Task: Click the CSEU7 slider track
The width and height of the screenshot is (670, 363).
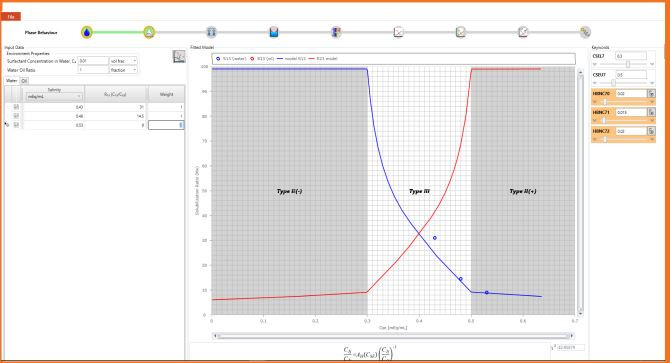Action: 623,83
